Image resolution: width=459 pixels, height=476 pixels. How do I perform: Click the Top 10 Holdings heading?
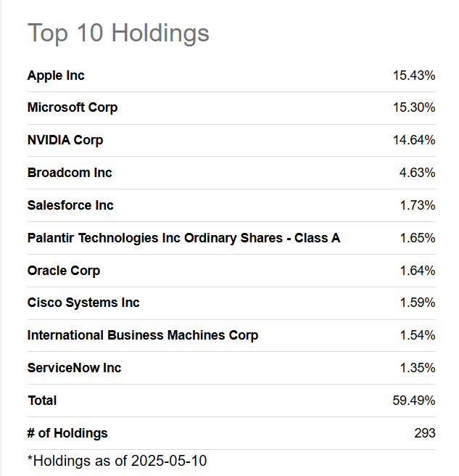pyautogui.click(x=118, y=33)
